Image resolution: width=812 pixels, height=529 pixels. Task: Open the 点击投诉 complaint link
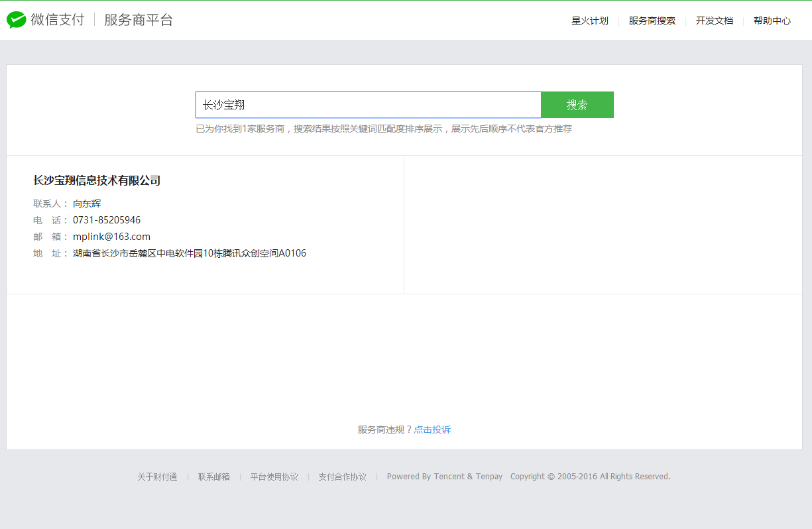(432, 430)
